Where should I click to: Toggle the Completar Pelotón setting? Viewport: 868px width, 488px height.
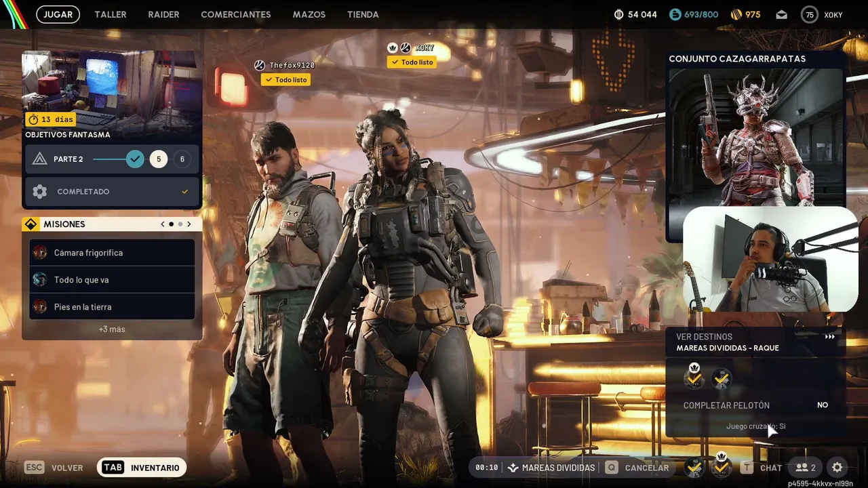(755, 405)
